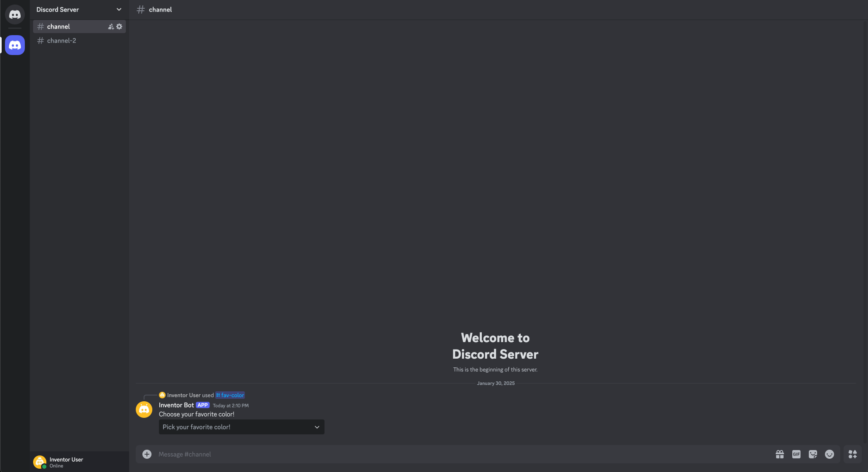Viewport: 868px width, 472px height.
Task: Click the Online status text
Action: [56, 466]
